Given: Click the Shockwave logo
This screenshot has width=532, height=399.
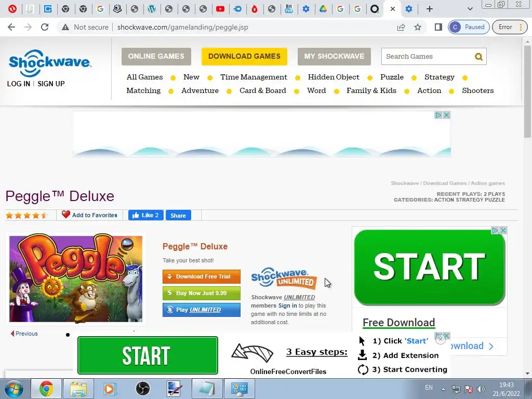Looking at the screenshot, I should [x=50, y=63].
